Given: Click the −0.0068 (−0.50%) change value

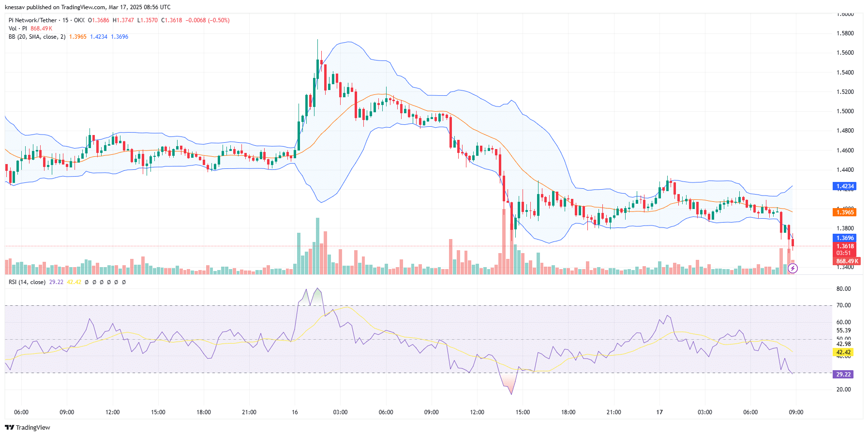Looking at the screenshot, I should (x=208, y=20).
